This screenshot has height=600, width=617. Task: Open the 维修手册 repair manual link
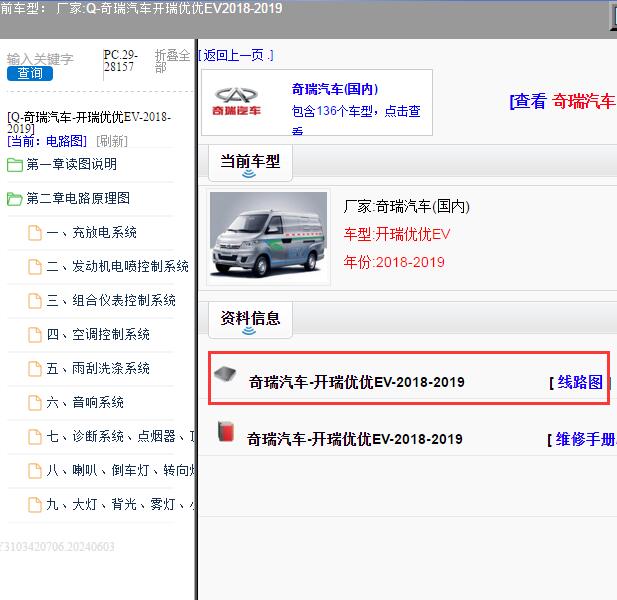pyautogui.click(x=586, y=439)
